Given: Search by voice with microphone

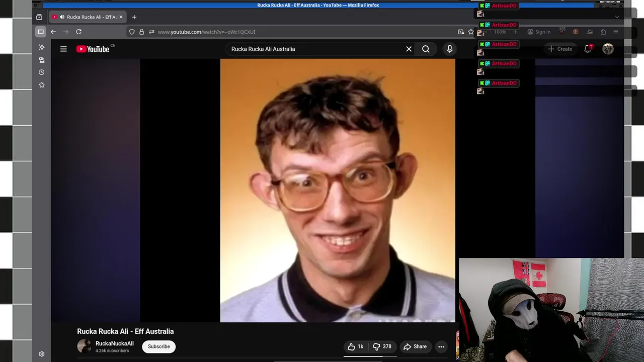Looking at the screenshot, I should point(450,49).
